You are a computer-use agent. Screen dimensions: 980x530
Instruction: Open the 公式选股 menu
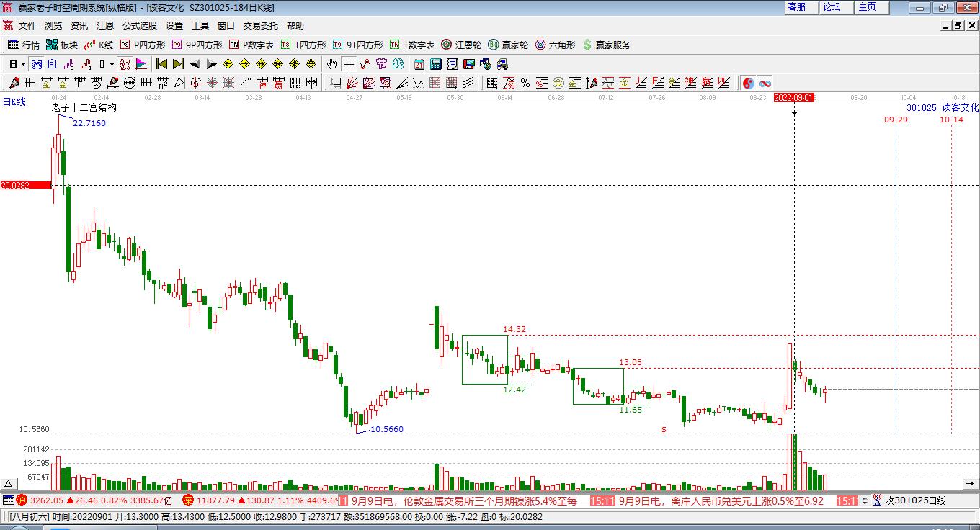coord(140,25)
